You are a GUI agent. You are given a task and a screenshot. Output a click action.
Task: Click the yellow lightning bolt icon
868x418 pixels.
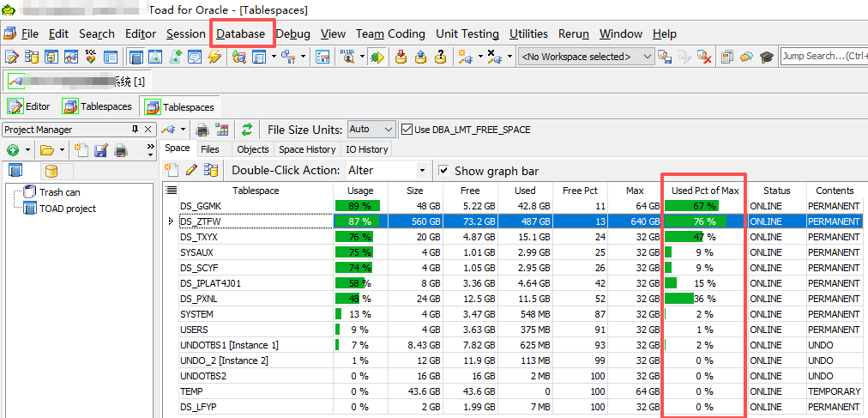pos(214,57)
